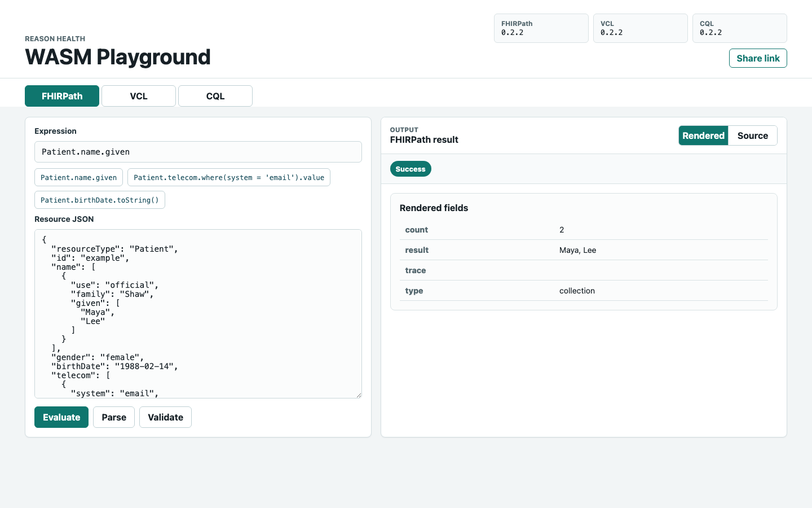
Task: Click the Expression label
Action: point(55,131)
